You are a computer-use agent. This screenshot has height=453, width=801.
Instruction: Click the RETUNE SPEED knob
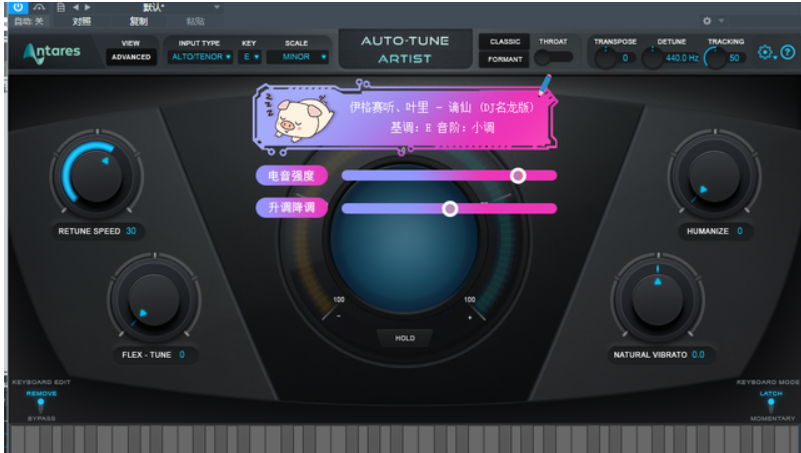[x=97, y=175]
